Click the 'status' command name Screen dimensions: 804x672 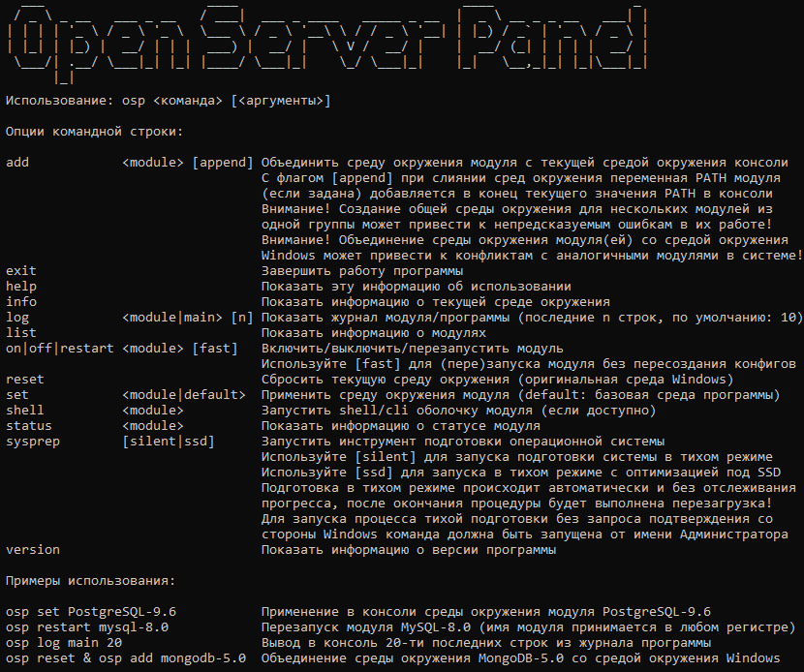(29, 425)
